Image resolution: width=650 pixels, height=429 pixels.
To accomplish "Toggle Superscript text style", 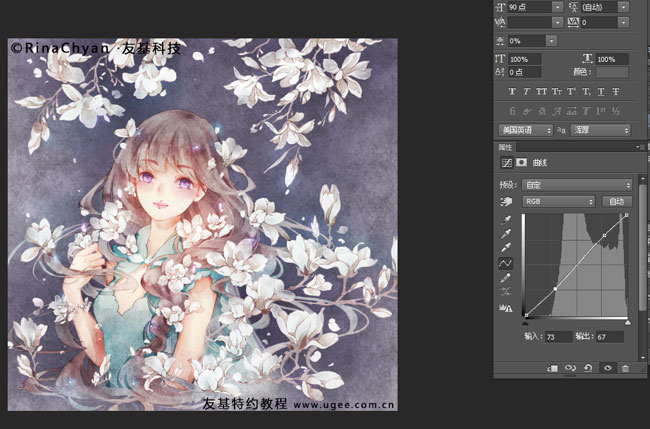I will [571, 92].
